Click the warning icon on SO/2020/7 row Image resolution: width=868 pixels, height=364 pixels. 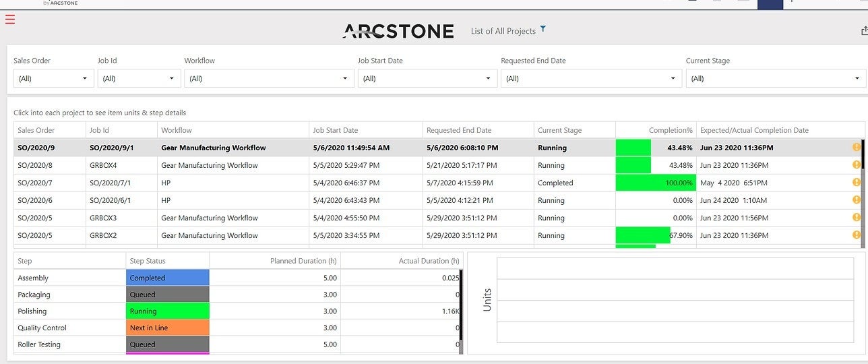coord(857,183)
